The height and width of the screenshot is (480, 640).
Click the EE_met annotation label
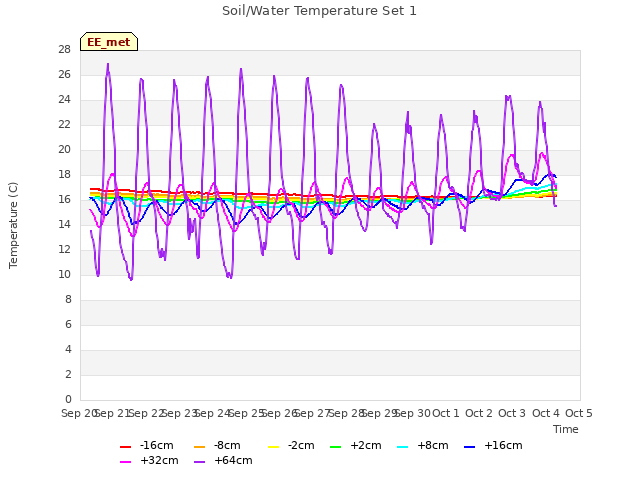pyautogui.click(x=109, y=42)
